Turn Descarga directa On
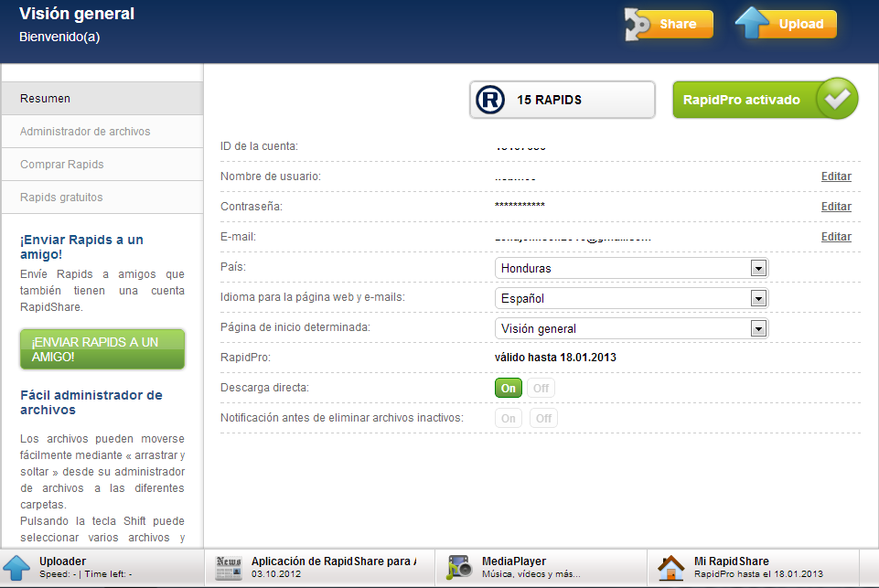The height and width of the screenshot is (588, 879). click(509, 388)
